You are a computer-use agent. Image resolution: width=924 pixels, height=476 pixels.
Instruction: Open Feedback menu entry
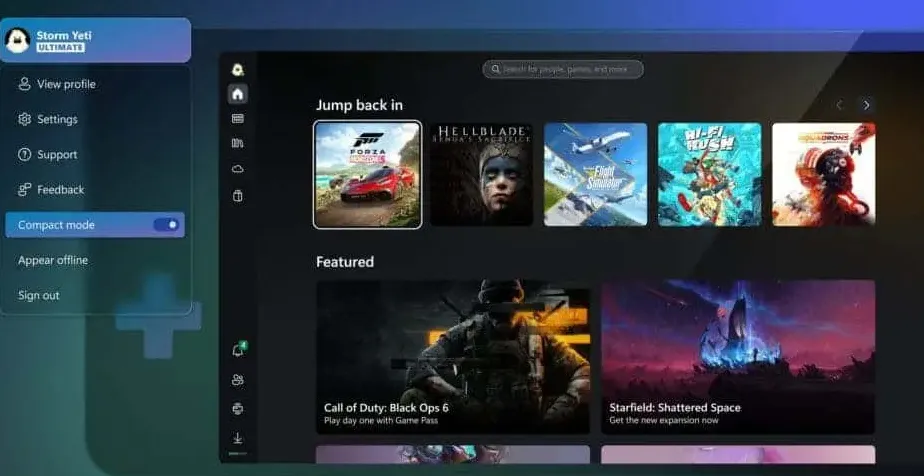click(x=95, y=190)
